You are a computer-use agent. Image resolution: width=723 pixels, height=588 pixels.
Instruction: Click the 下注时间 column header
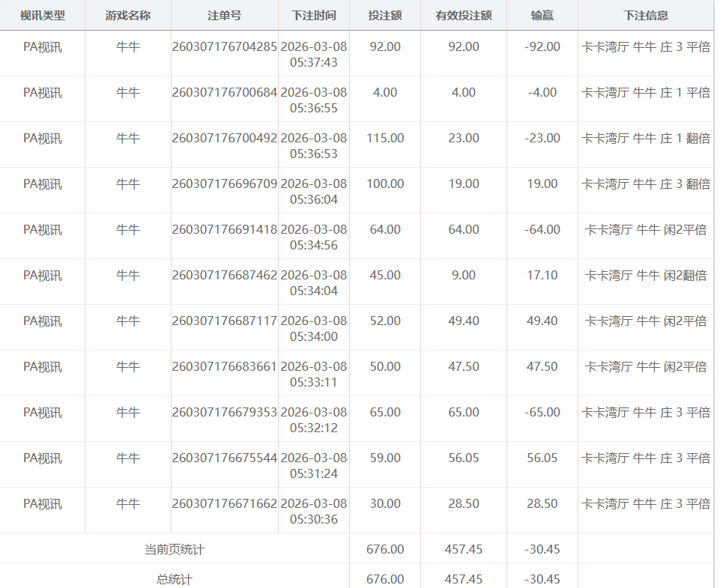pos(313,15)
